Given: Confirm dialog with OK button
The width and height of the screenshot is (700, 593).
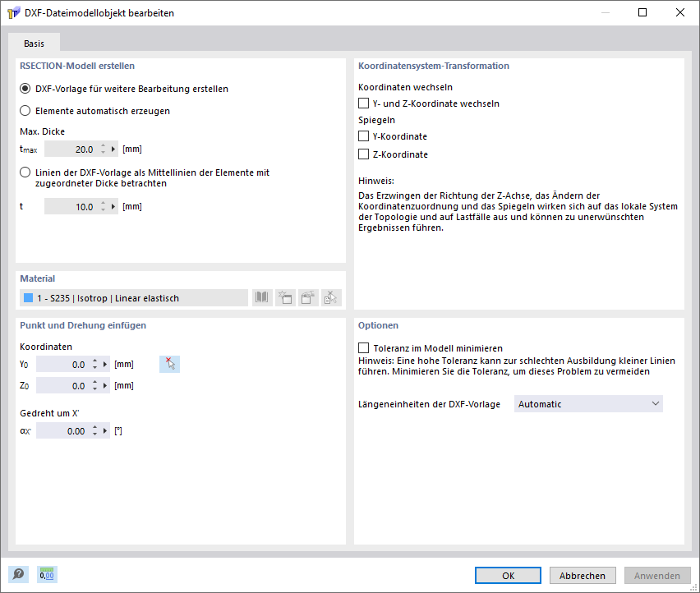Looking at the screenshot, I should pos(508,576).
